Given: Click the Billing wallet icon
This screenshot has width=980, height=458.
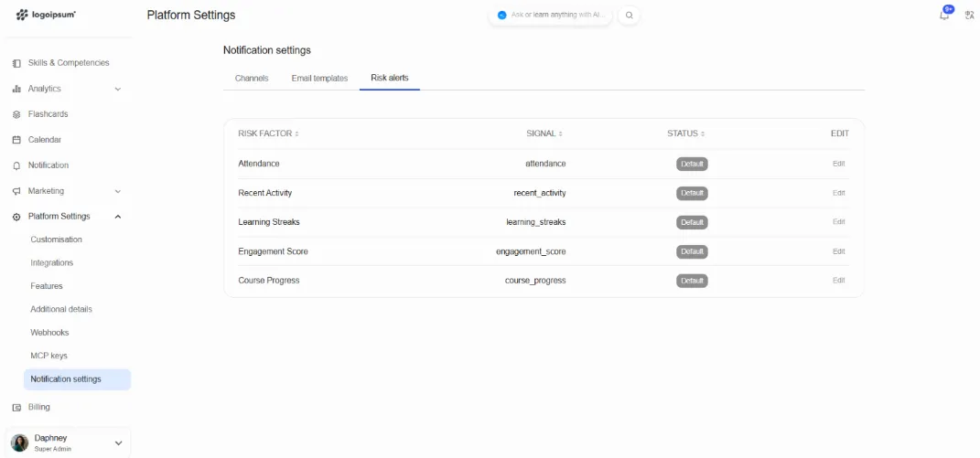Looking at the screenshot, I should pos(16,408).
